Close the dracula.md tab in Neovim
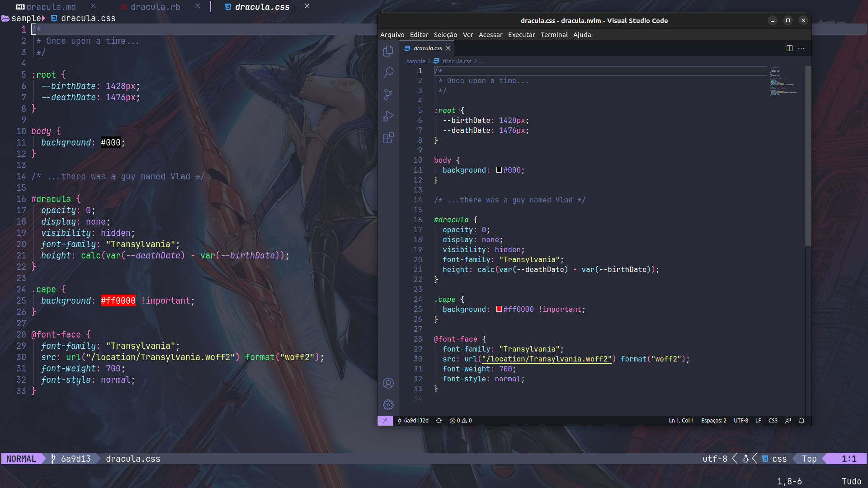Viewport: 868px width, 488px height. tap(93, 6)
